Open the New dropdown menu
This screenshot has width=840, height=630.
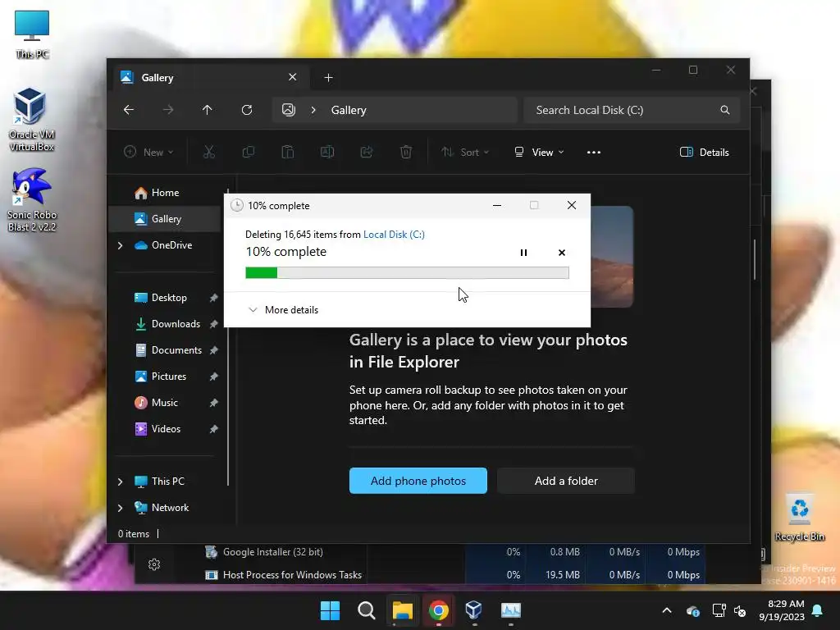pyautogui.click(x=148, y=152)
